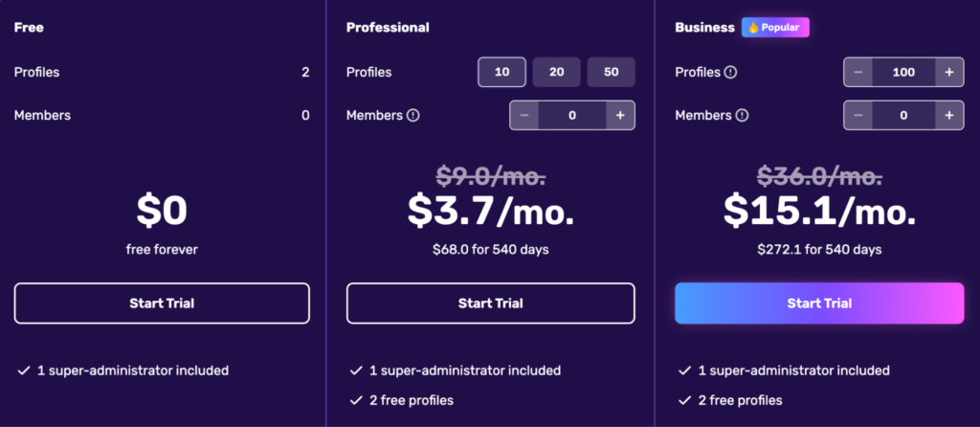Image resolution: width=980 pixels, height=427 pixels.
Task: Click the $272.1 for 540 days text
Action: point(818,250)
